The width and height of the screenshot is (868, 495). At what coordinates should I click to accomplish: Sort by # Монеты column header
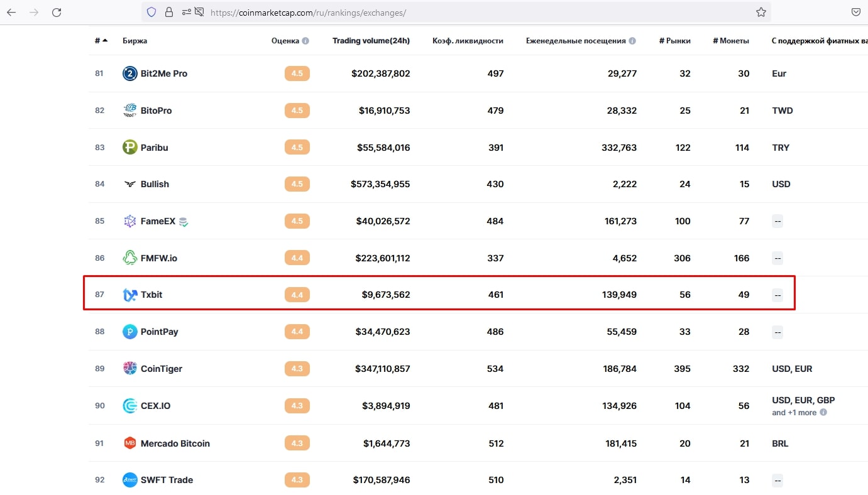coord(731,41)
